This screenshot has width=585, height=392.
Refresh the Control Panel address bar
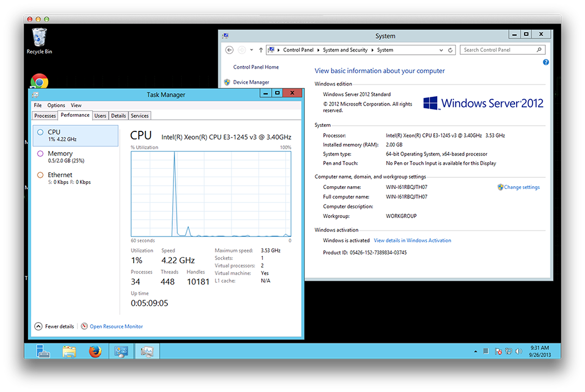451,50
